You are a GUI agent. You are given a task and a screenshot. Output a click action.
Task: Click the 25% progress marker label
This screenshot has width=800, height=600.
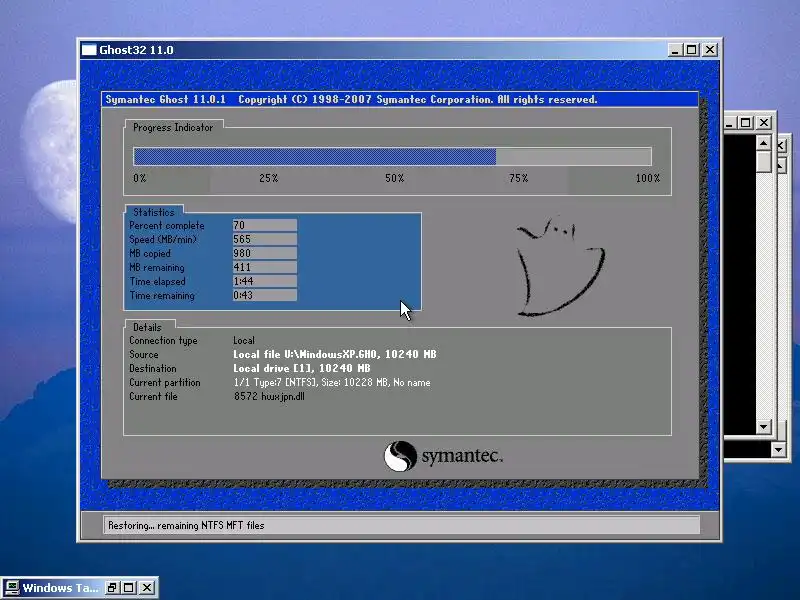(x=268, y=178)
